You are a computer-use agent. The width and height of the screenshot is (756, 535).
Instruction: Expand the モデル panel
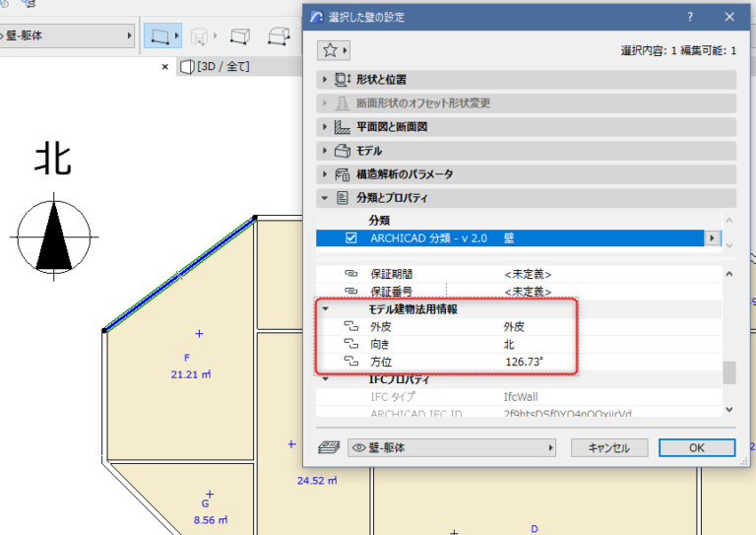point(325,151)
